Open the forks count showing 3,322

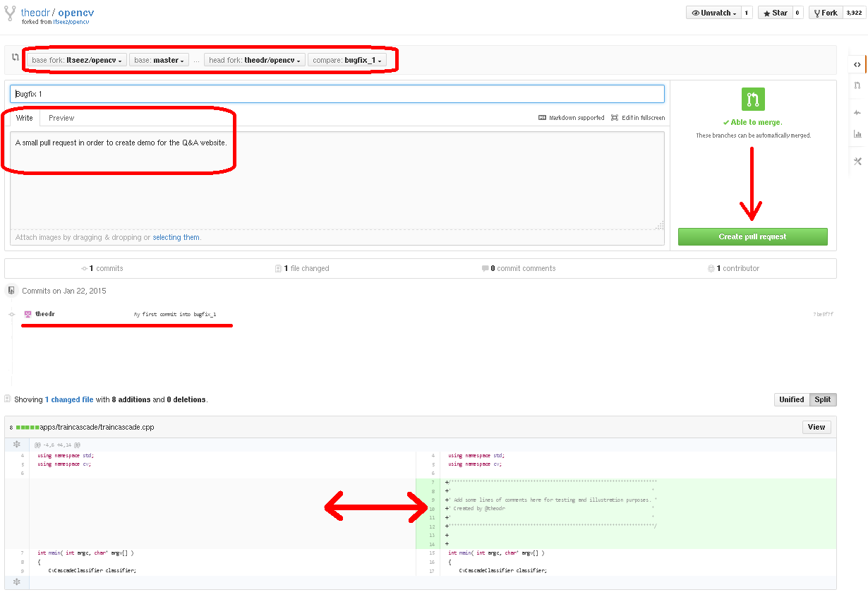(x=853, y=13)
